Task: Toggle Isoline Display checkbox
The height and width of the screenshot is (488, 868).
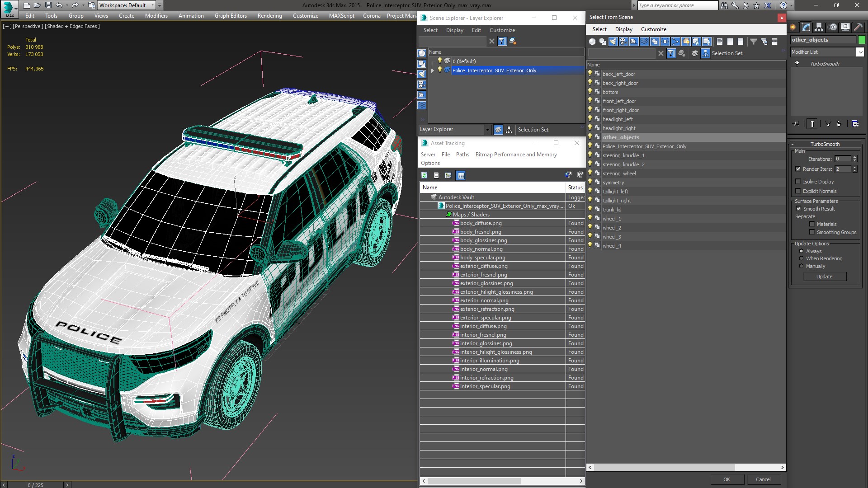Action: 798,182
